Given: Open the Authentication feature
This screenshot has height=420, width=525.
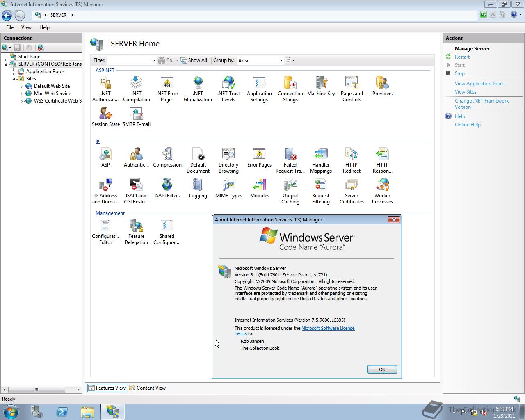Looking at the screenshot, I should (x=136, y=157).
